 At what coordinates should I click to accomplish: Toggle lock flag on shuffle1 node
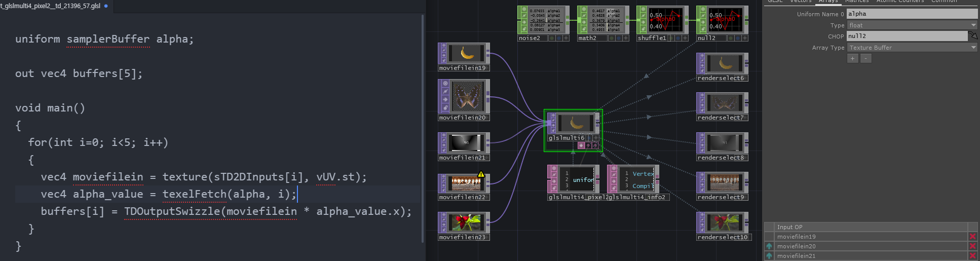[643, 29]
